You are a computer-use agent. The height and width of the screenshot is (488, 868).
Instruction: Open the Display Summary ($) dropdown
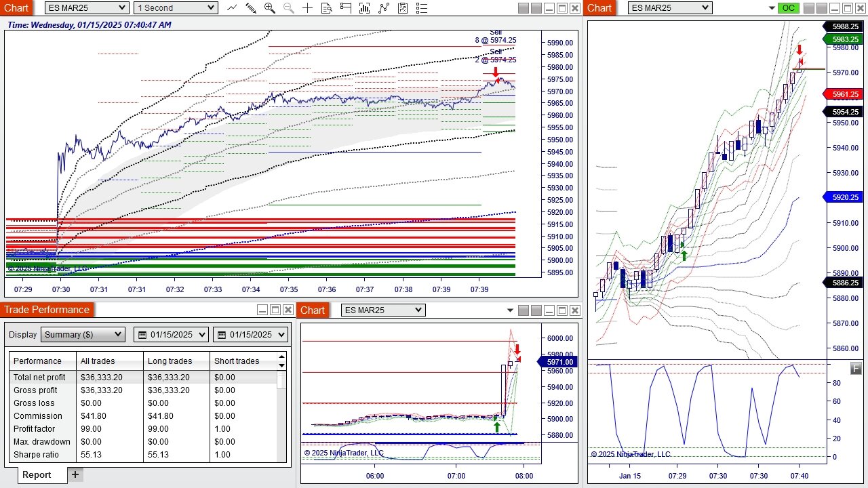tap(83, 334)
